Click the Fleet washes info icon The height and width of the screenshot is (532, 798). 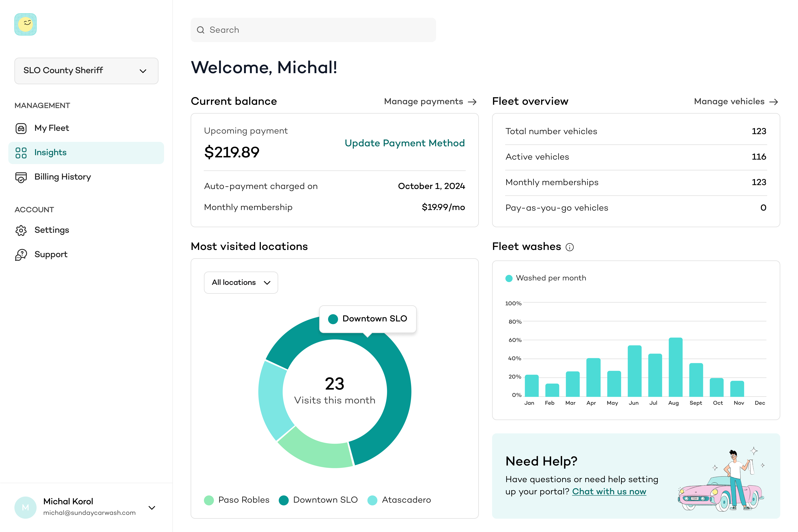570,247
